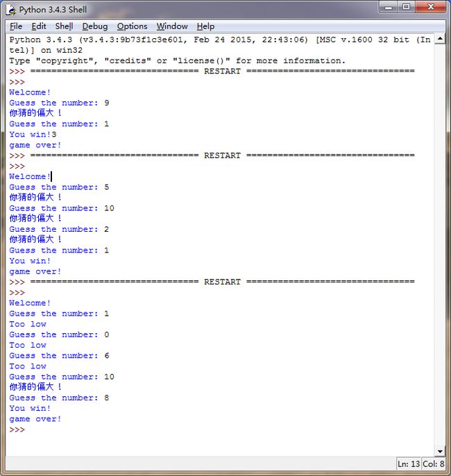Click the 'Python 3.4.3 Shell' window title
The width and height of the screenshot is (451, 476).
pyautogui.click(x=53, y=10)
